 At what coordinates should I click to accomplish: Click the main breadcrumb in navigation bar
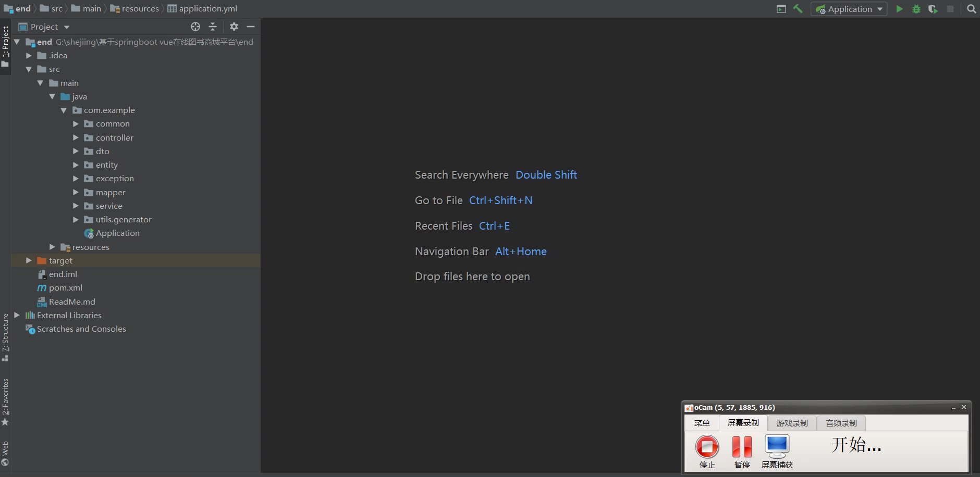[x=86, y=8]
